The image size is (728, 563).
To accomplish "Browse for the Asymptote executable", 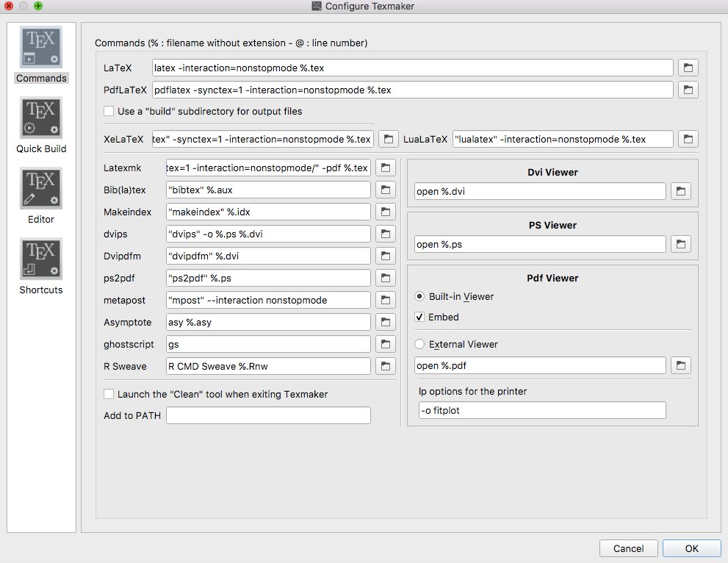I will tap(386, 322).
